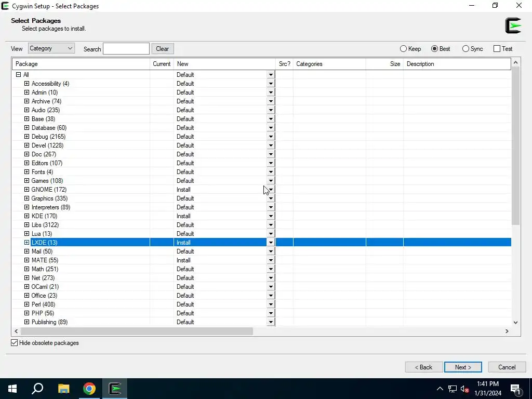Expand Base (38) category
The width and height of the screenshot is (532, 399).
27,119
